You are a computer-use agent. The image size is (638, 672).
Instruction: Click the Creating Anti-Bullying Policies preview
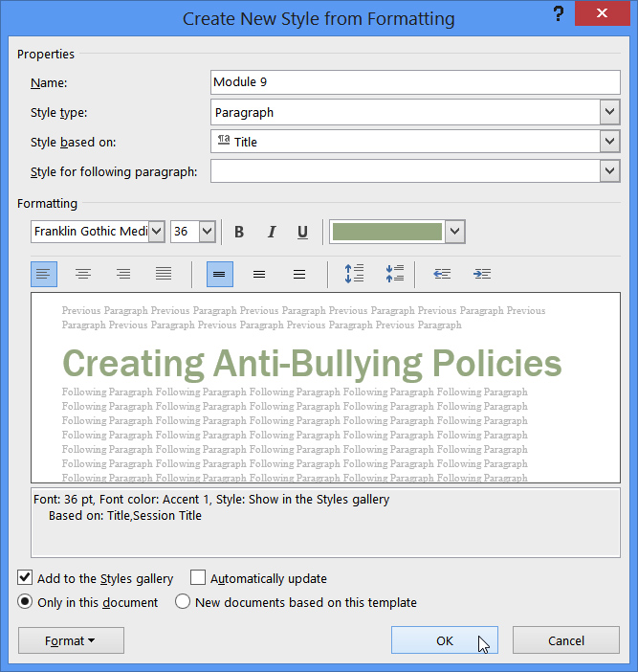point(312,364)
